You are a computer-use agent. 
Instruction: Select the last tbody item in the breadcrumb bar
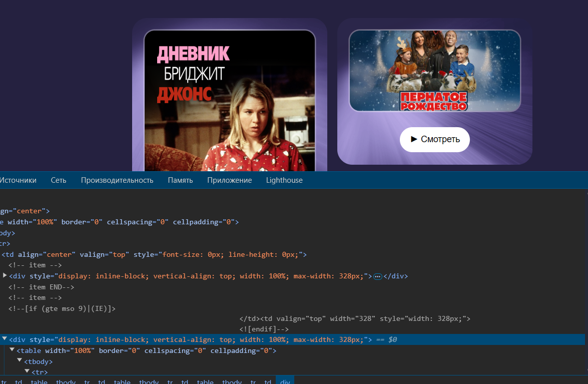[x=232, y=381]
